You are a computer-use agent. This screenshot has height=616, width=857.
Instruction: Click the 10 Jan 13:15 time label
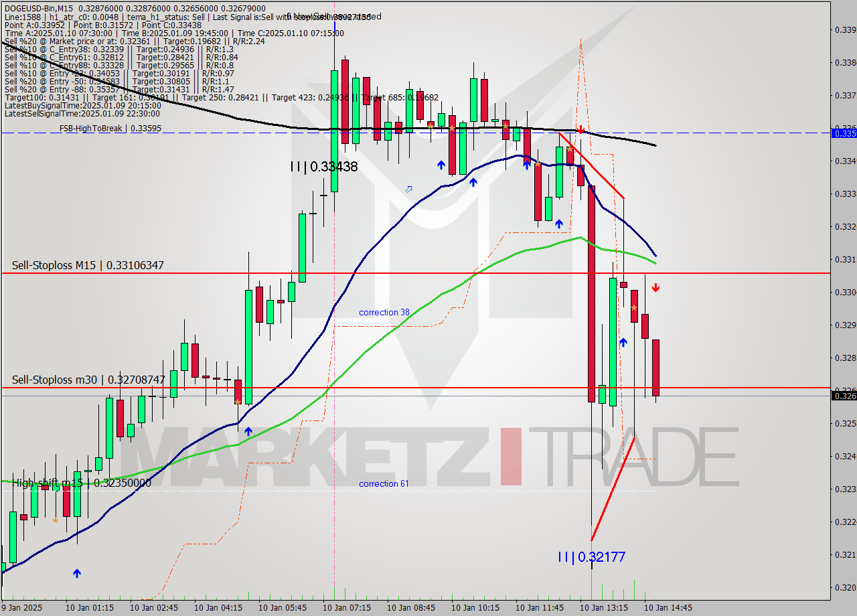604,608
